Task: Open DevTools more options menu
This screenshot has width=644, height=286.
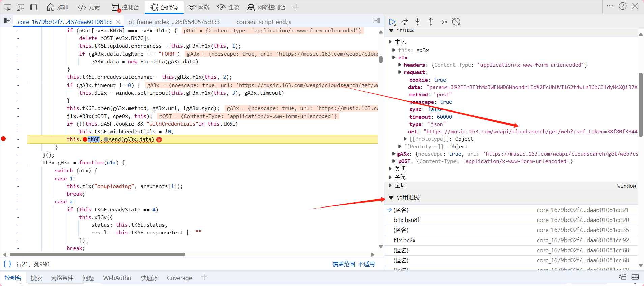Action: click(x=610, y=6)
